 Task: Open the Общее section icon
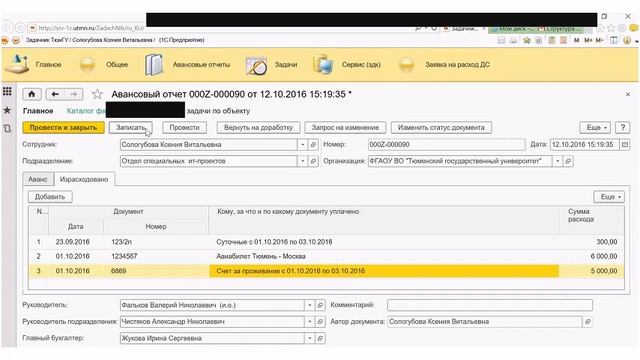tap(87, 64)
